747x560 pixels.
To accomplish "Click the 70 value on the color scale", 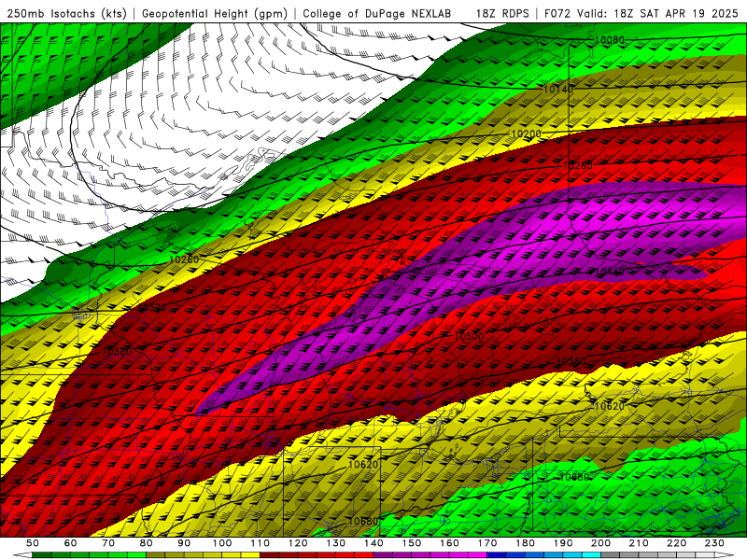I will pos(108,543).
